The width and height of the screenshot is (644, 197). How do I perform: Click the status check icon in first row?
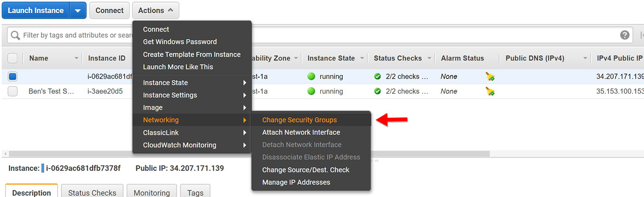(378, 77)
